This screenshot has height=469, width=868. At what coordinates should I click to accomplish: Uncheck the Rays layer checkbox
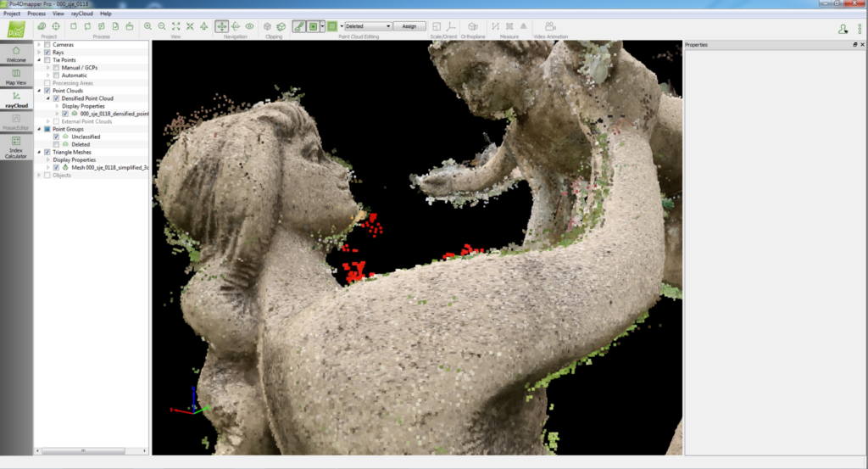[47, 53]
